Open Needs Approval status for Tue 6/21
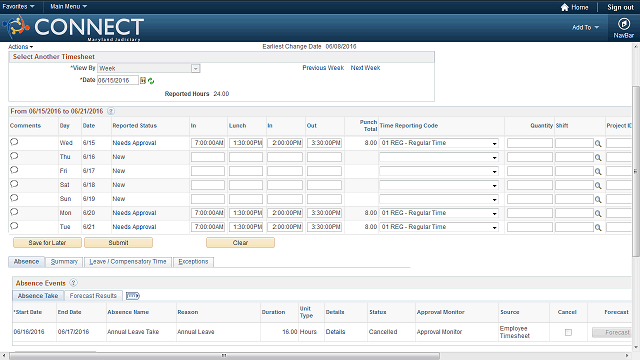The width and height of the screenshot is (640, 360). [x=134, y=227]
